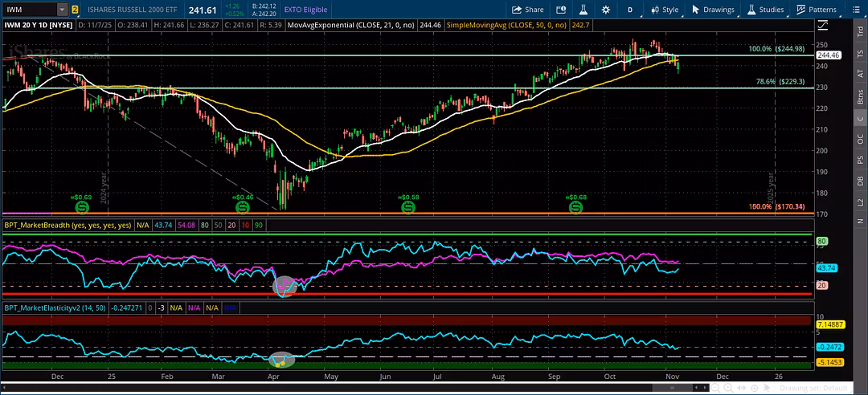868x395 pixels.
Task: Click the green dividend marker labeled $0.68
Action: pyautogui.click(x=576, y=207)
